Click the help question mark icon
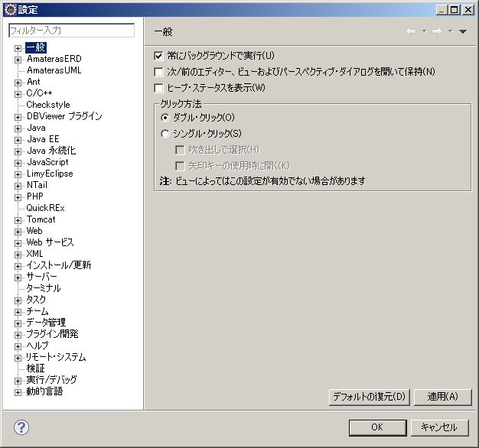This screenshot has width=479, height=448. (x=21, y=427)
